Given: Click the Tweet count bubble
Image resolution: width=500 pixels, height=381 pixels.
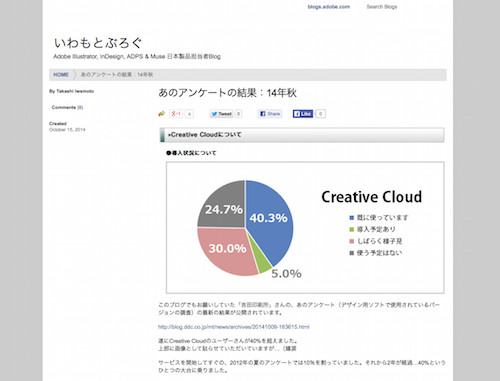Looking at the screenshot, I should coord(238,114).
